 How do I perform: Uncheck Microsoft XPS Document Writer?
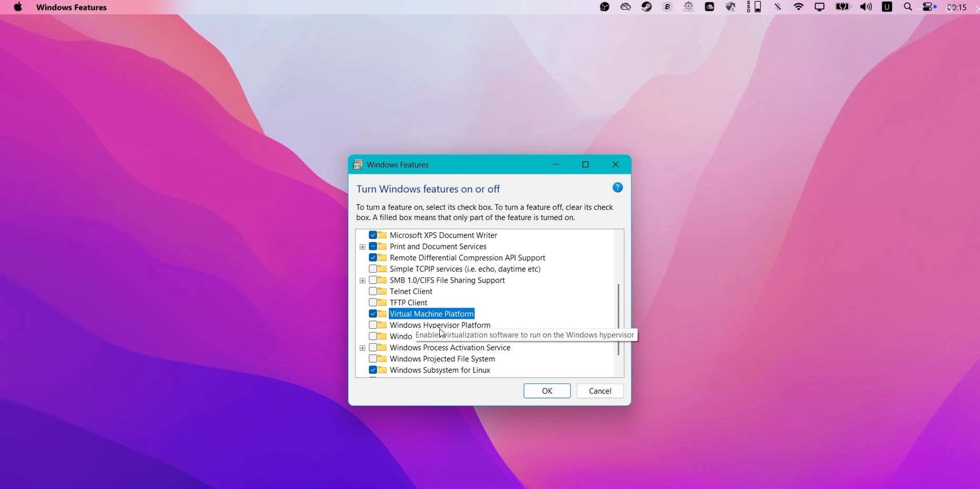coord(373,235)
